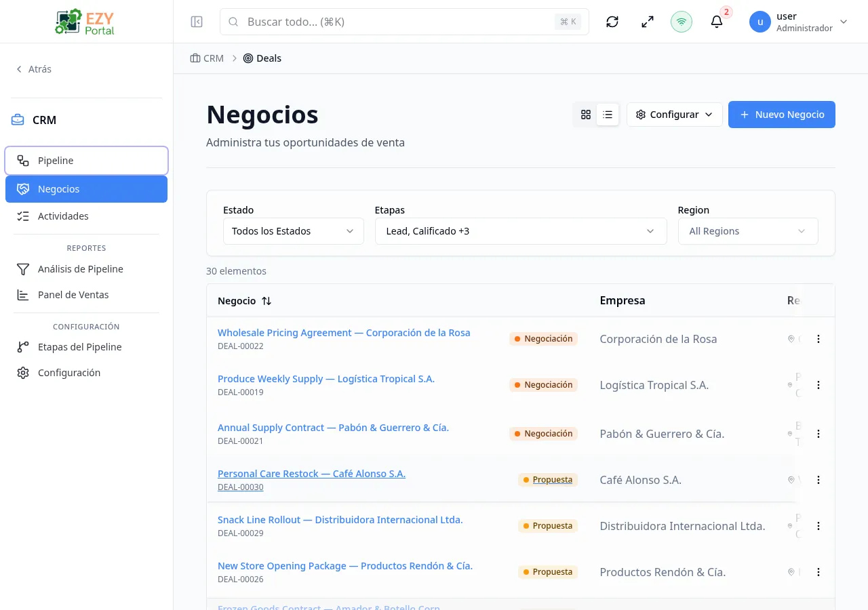Toggle fullscreen expand icon

(x=648, y=22)
